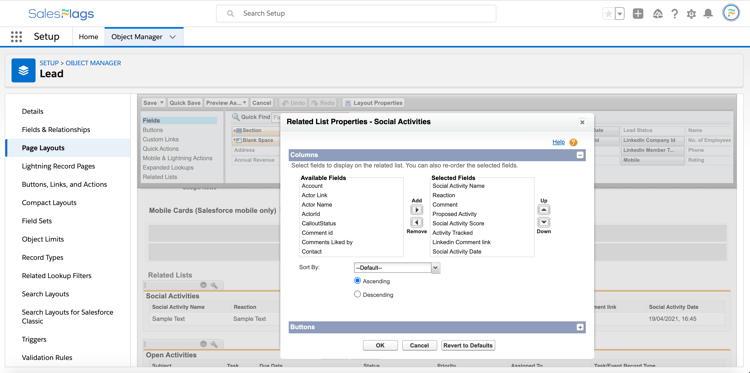Open the notifications bell
750x373 pixels.
pos(708,14)
